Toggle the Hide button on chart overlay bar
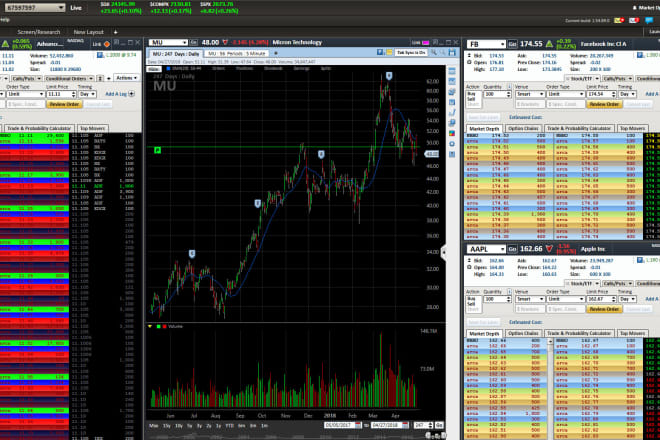Viewport: 660px width, 440px height. [x=154, y=69]
